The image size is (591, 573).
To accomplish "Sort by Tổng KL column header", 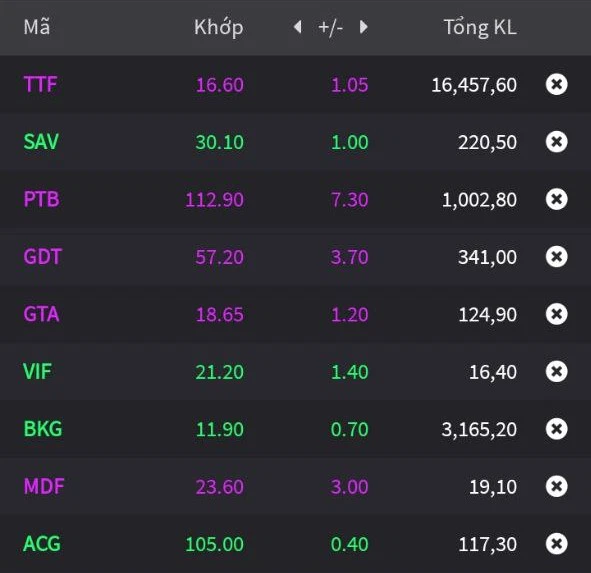I will [x=480, y=27].
